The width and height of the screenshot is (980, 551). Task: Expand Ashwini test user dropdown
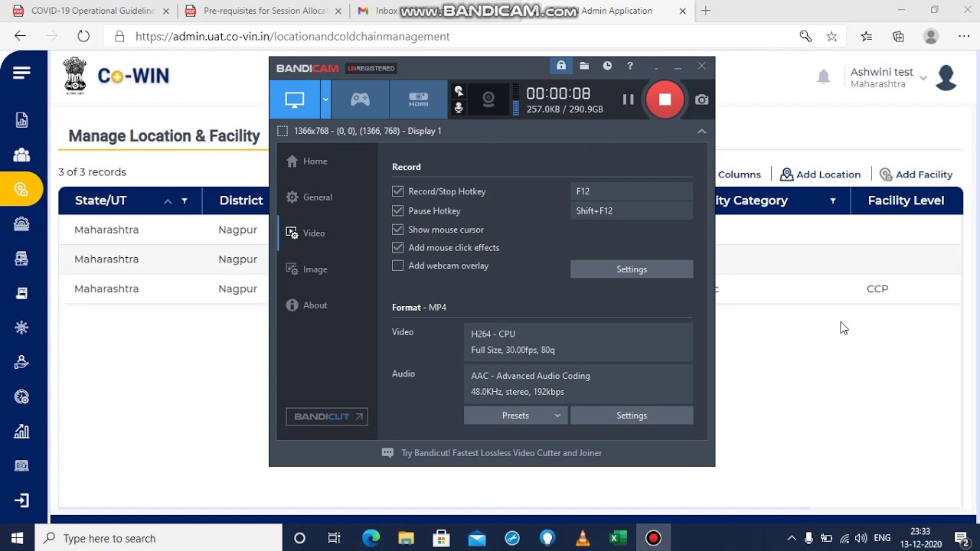click(x=923, y=78)
